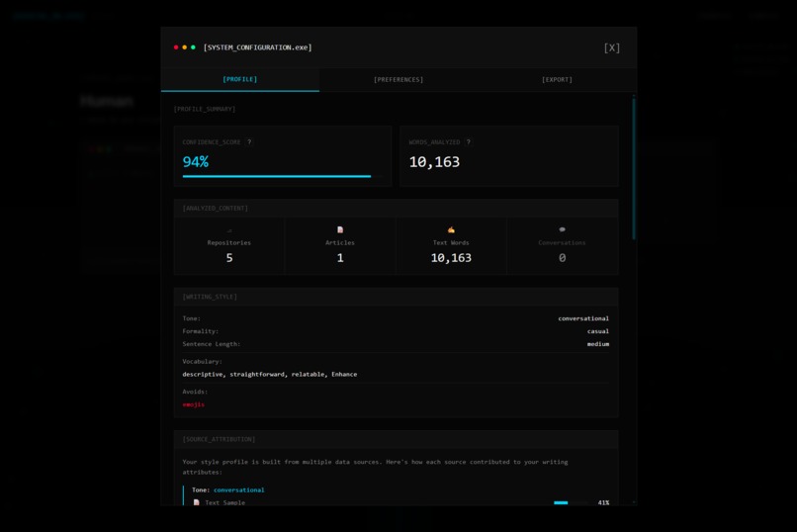This screenshot has height=532, width=797.
Task: Click the [SYSTEM_CONFIGURATION.exe] title
Action: [x=258, y=47]
